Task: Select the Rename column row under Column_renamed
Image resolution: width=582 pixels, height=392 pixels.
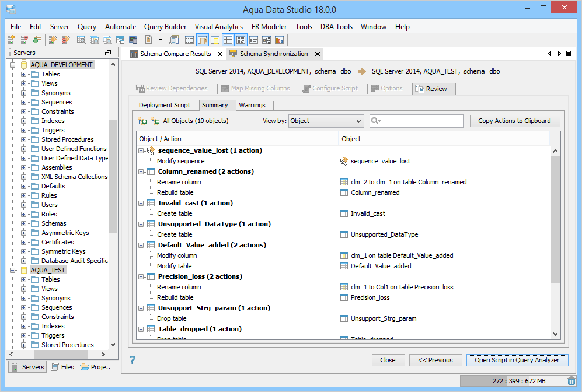Action: point(179,182)
